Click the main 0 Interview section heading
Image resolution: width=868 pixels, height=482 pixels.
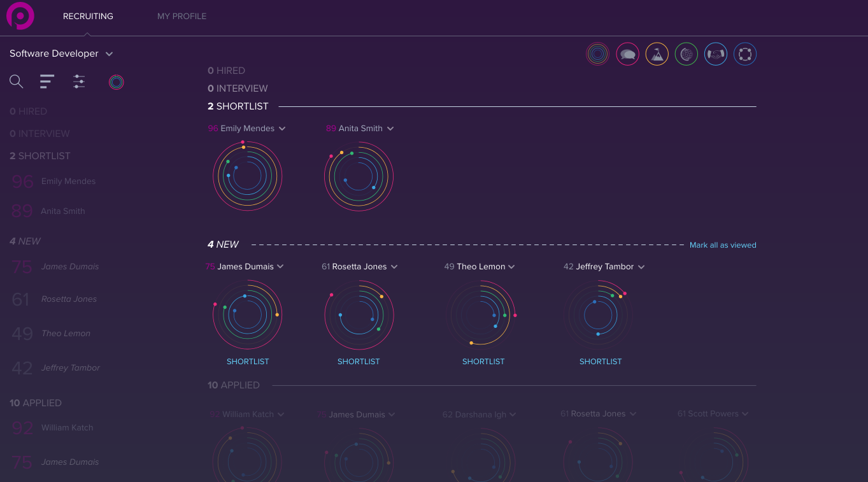(238, 89)
